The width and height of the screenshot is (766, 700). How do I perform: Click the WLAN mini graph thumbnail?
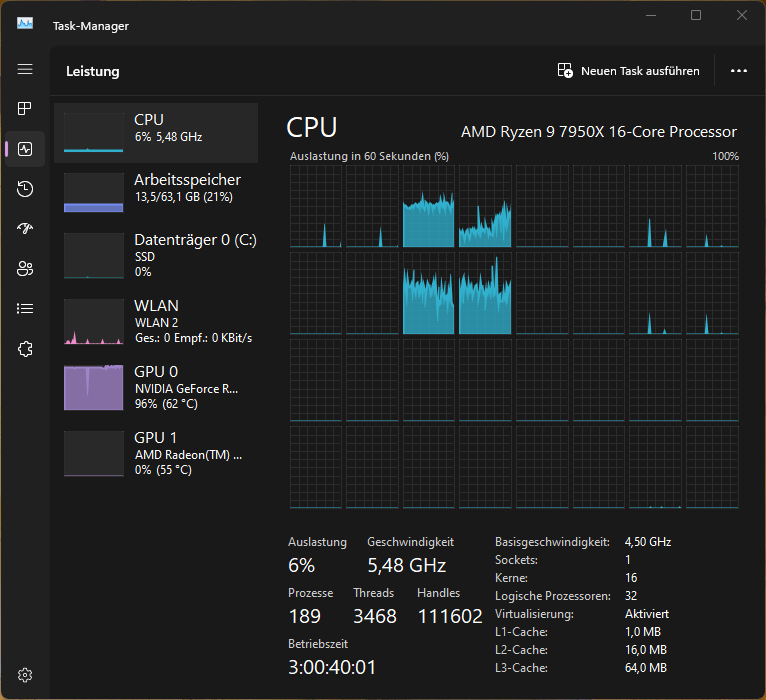click(93, 321)
